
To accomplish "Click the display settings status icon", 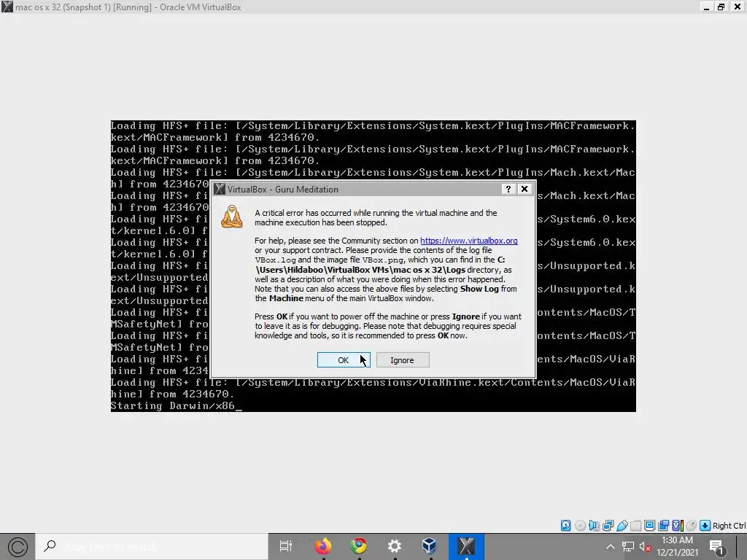I will tap(649, 525).
